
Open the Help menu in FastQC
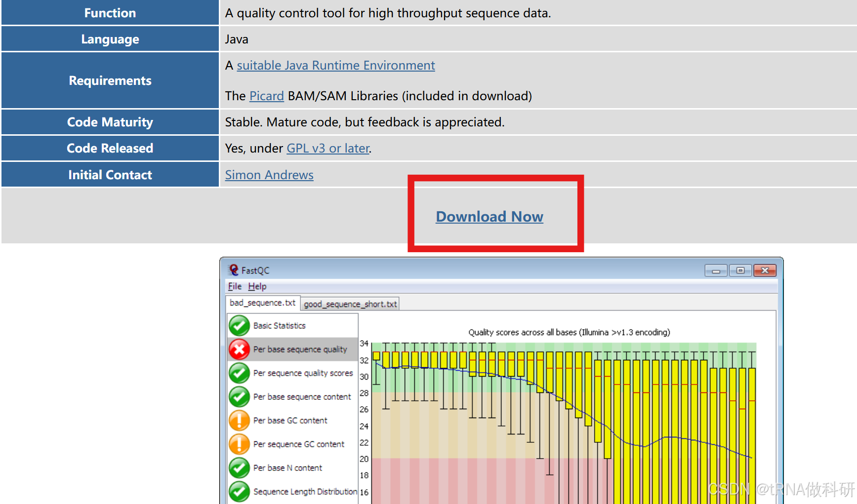(x=257, y=286)
